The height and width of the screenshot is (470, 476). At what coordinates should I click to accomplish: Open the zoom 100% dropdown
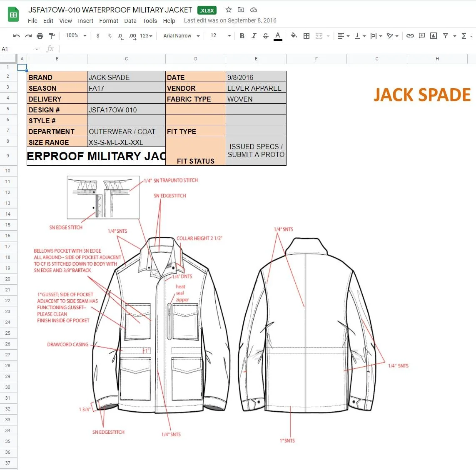[x=76, y=35]
